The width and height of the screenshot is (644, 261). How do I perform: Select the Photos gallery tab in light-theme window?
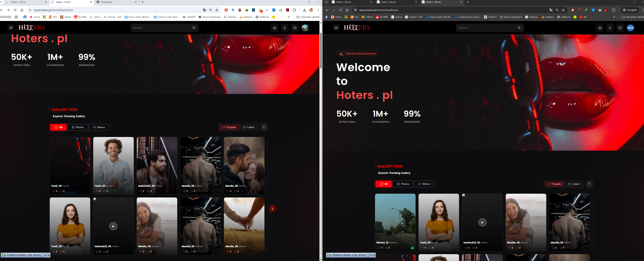tap(78, 127)
